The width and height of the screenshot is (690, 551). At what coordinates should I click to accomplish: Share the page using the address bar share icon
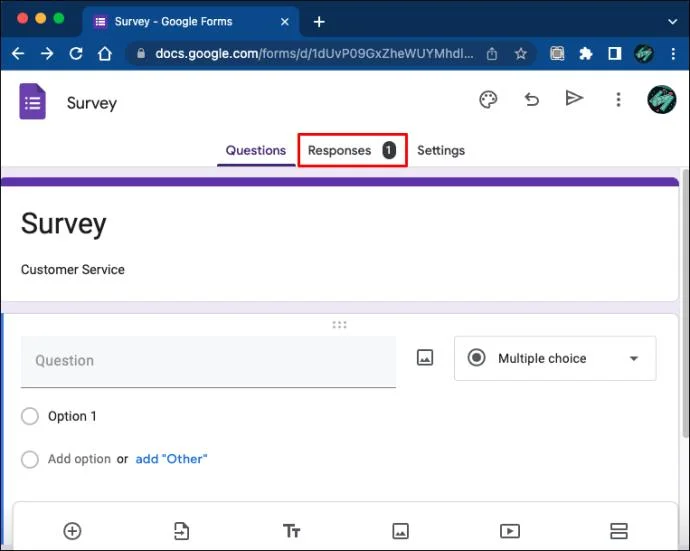coord(492,54)
